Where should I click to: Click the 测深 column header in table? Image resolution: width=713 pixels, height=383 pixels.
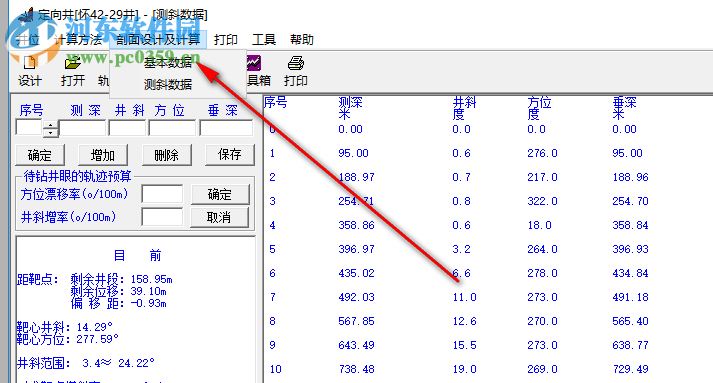coord(350,108)
